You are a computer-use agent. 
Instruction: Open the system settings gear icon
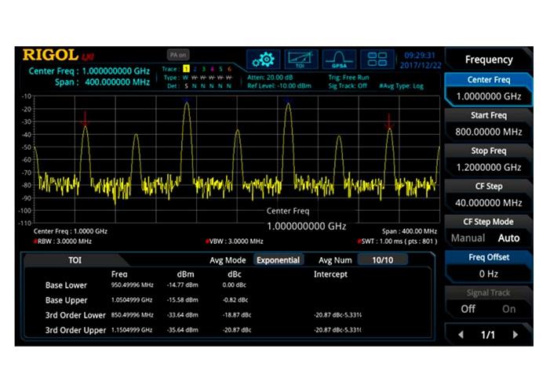tap(264, 60)
